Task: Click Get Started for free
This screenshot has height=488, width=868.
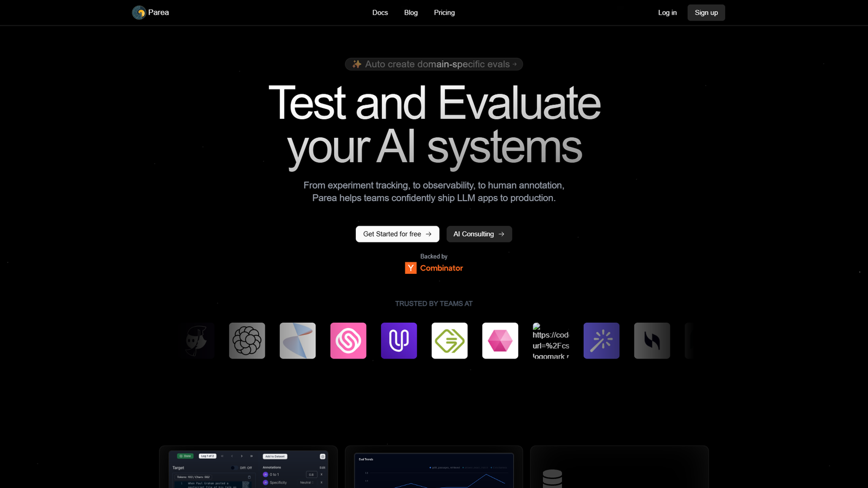Action: coord(398,234)
